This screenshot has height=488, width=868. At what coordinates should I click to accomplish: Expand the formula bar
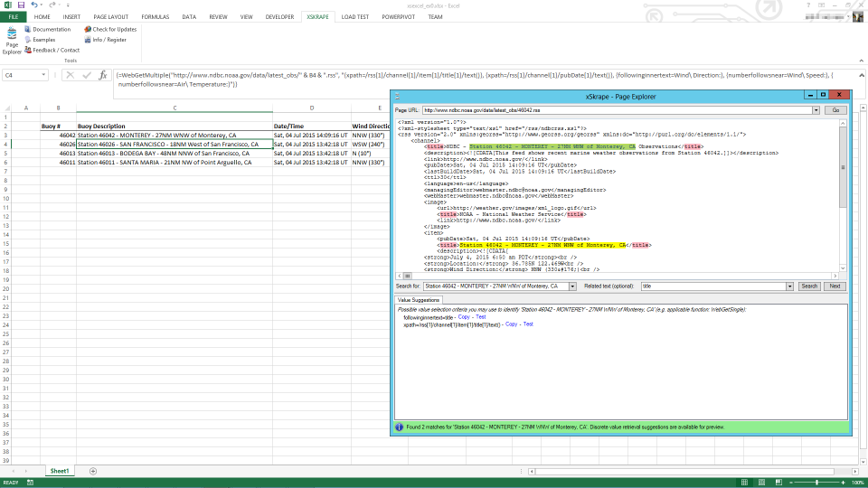point(862,75)
